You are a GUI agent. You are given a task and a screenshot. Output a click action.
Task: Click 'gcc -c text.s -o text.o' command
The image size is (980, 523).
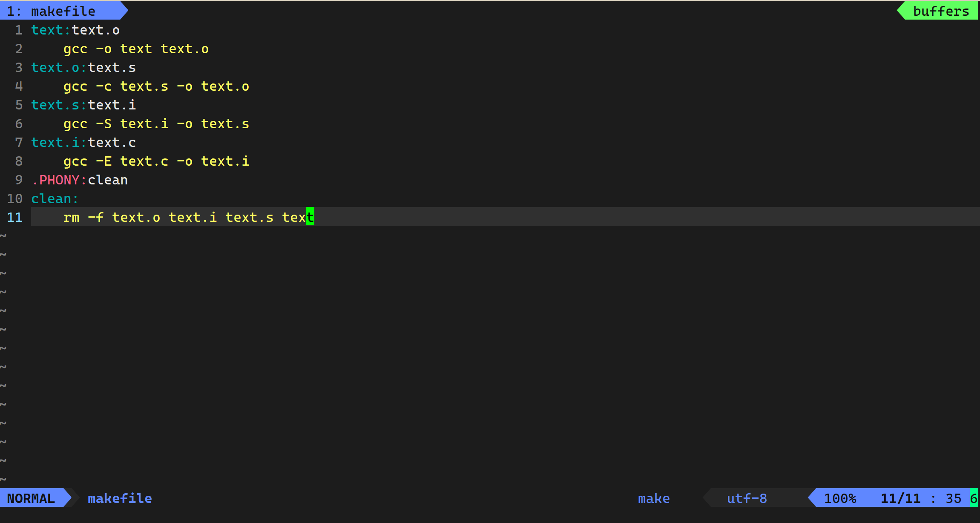click(x=156, y=86)
